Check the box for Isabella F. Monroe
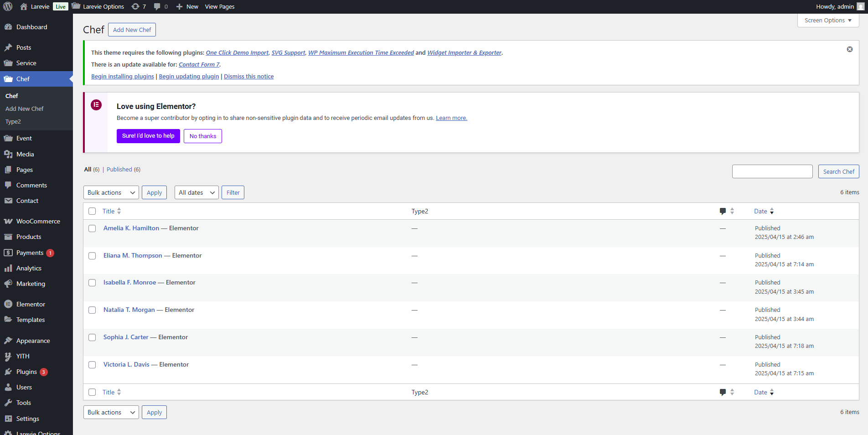 tap(92, 283)
